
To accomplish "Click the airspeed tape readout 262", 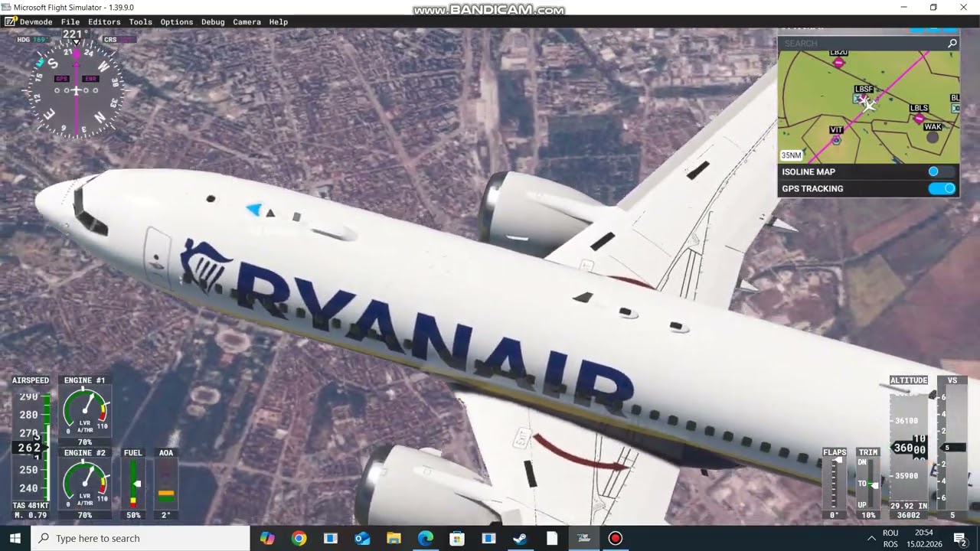I will click(x=29, y=448).
